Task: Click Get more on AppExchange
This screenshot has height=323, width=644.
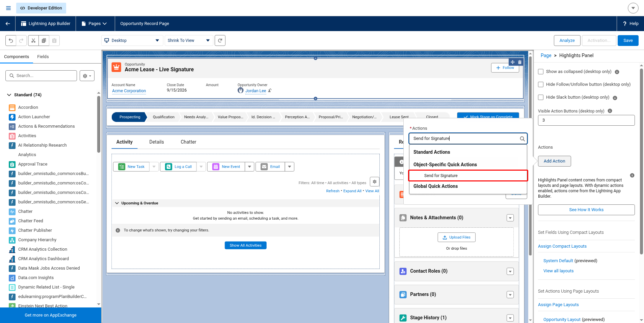Action: pyautogui.click(x=51, y=315)
